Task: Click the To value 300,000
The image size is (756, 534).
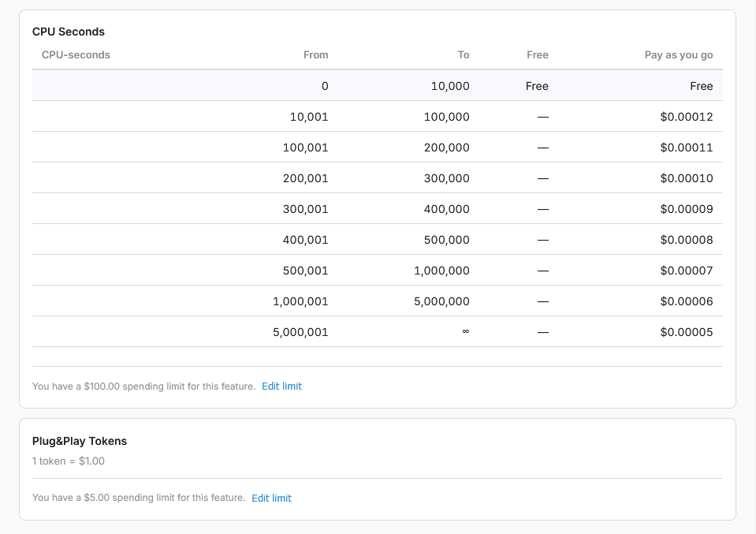Action: (x=446, y=178)
